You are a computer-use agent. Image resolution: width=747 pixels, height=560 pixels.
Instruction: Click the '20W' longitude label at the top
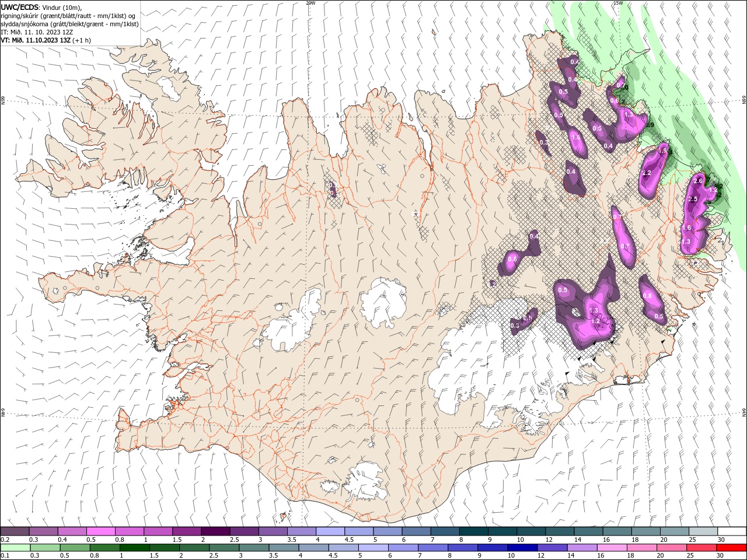coord(310,3)
